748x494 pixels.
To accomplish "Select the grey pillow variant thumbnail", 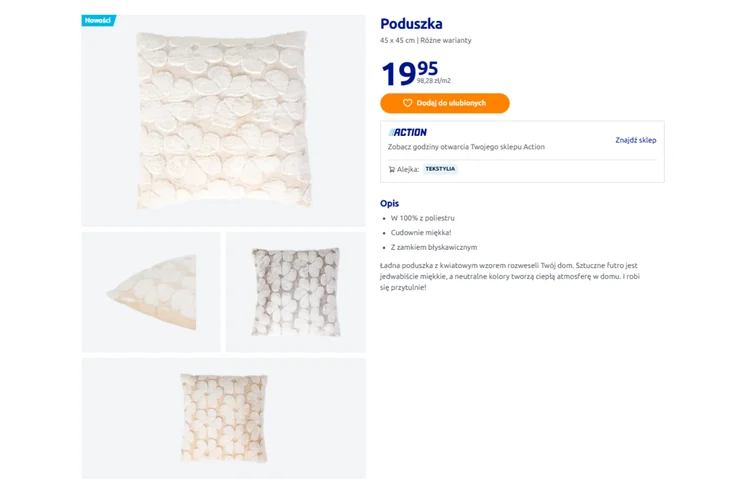I will [295, 292].
